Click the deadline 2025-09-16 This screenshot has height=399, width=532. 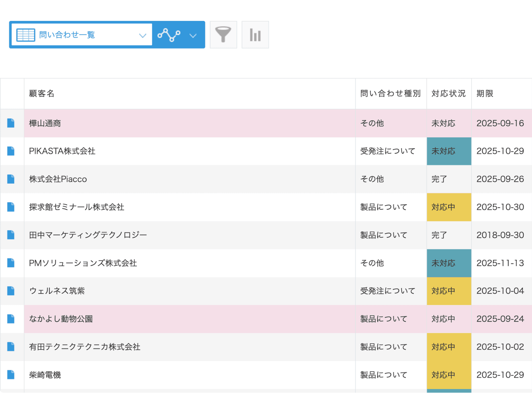coord(500,123)
